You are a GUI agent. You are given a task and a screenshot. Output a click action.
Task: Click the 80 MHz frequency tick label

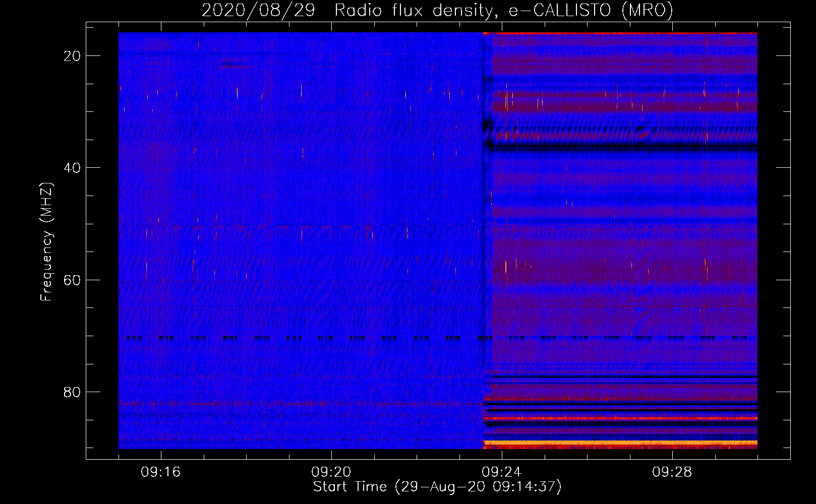tap(72, 392)
